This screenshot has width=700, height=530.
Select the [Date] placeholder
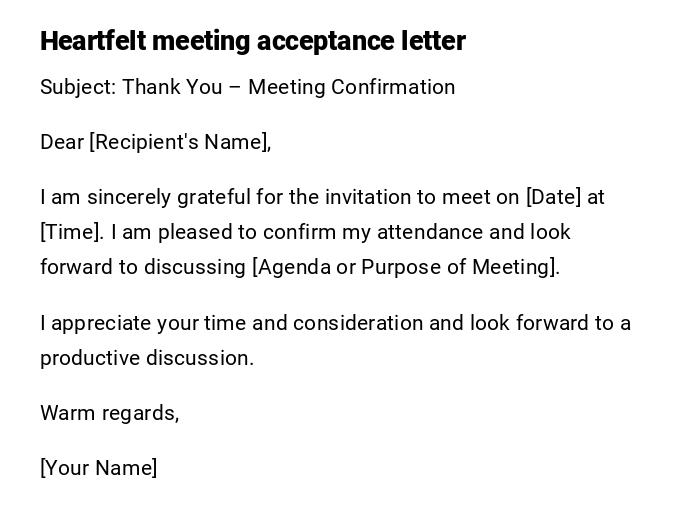(553, 197)
